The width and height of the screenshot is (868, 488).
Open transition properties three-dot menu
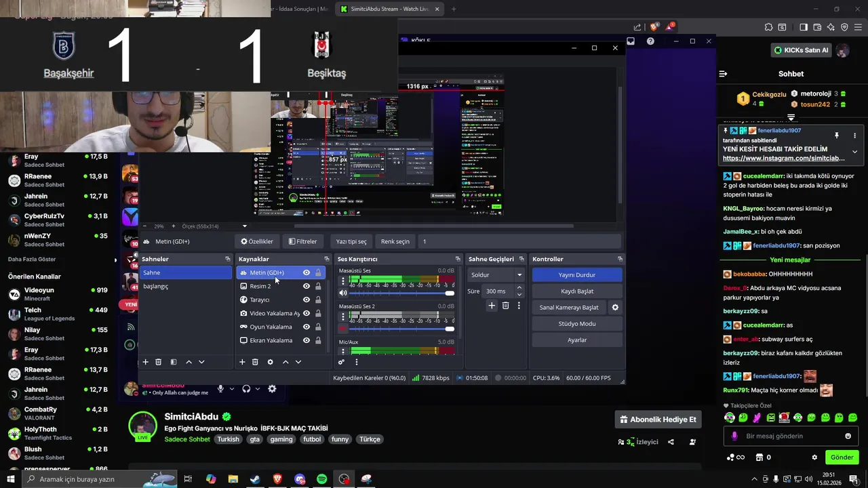pyautogui.click(x=519, y=306)
